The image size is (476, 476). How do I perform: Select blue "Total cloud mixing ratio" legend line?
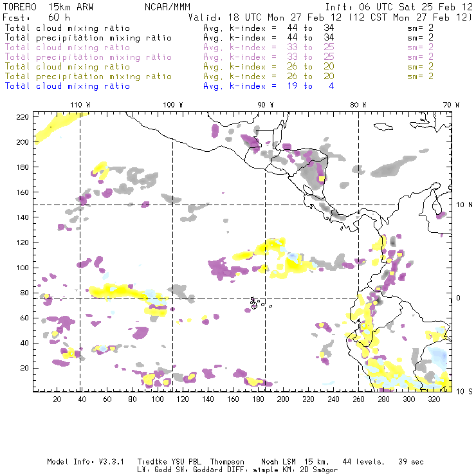pos(68,86)
